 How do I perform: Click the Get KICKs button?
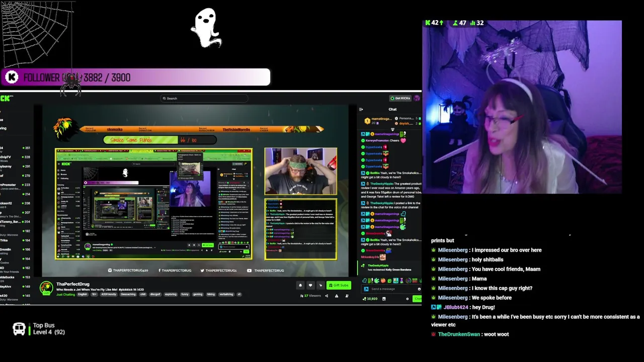click(x=400, y=98)
